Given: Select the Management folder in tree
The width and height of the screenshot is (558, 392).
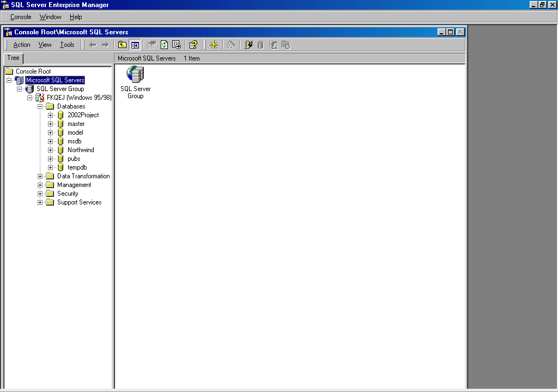Looking at the screenshot, I should 74,185.
